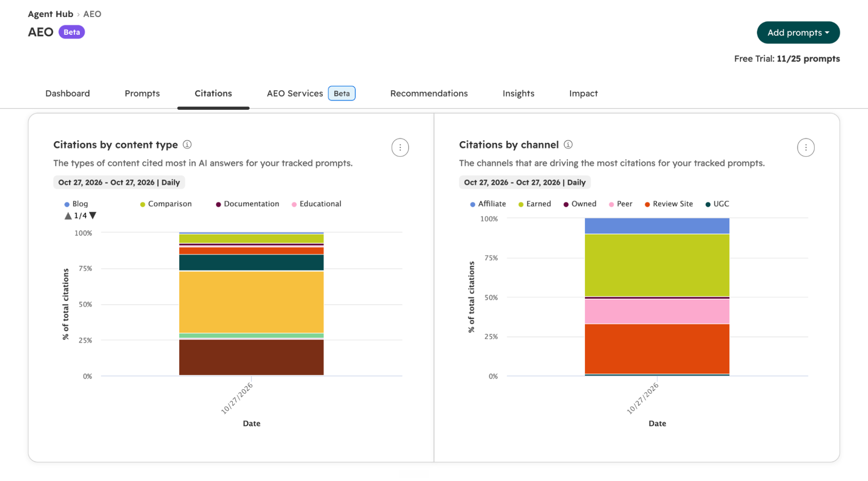
Task: Open the AEO Services tab
Action: (311, 94)
